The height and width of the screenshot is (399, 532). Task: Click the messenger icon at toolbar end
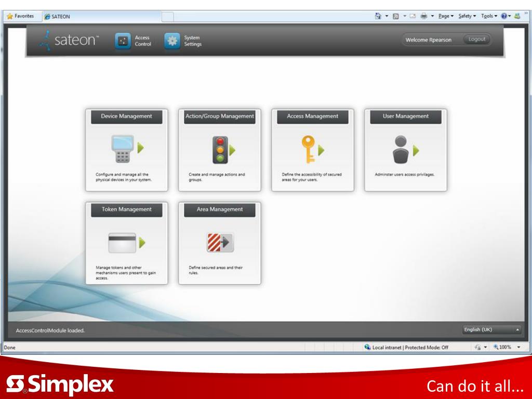point(517,16)
